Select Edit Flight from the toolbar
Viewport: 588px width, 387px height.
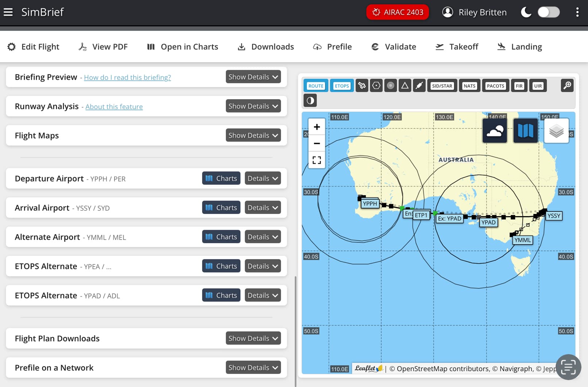click(33, 47)
